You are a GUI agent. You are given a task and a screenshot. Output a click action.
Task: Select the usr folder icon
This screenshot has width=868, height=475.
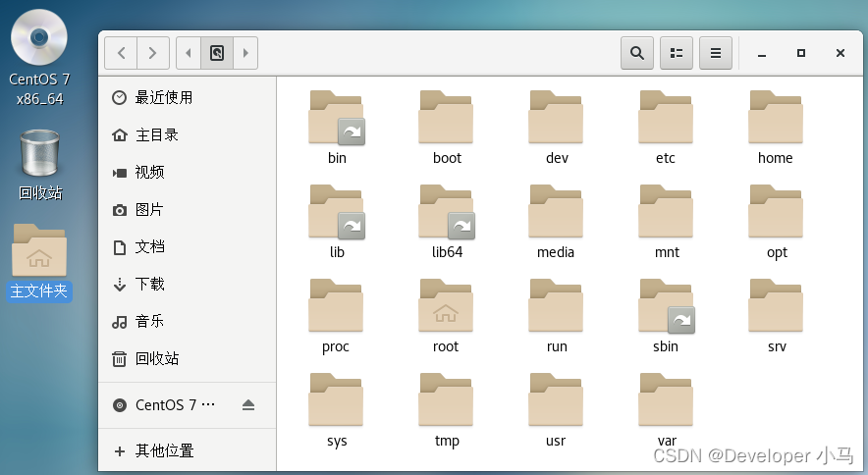click(556, 400)
